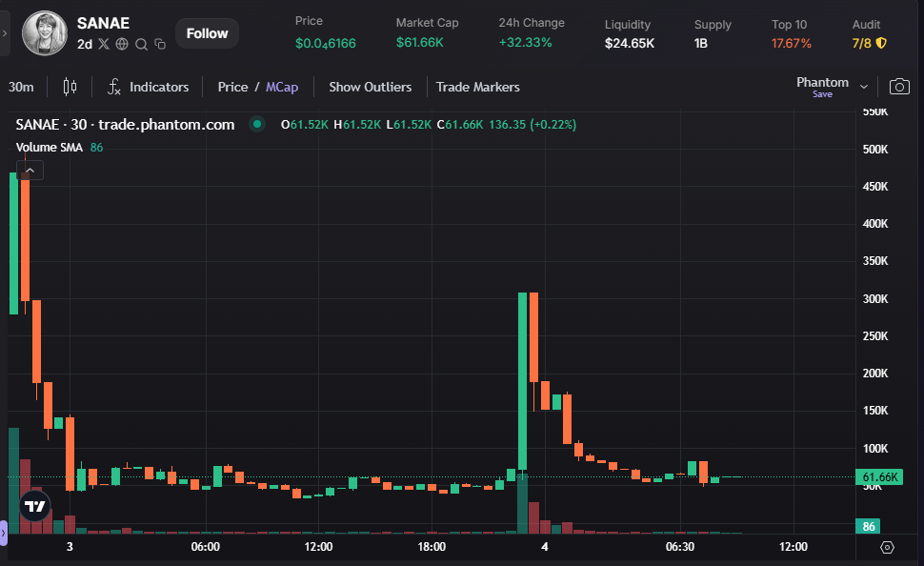Screen dimensions: 924x566
Task: Enable Trade Markers
Action: click(477, 86)
